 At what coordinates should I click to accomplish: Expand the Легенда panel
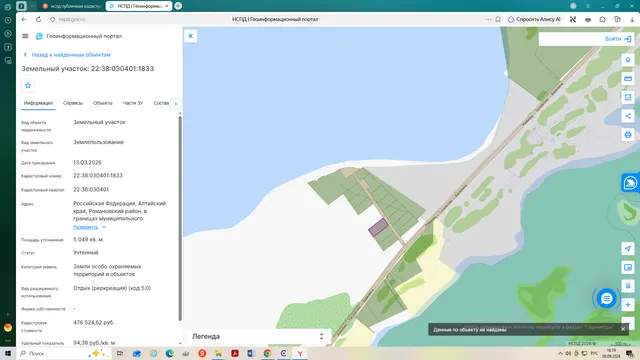tap(258, 336)
